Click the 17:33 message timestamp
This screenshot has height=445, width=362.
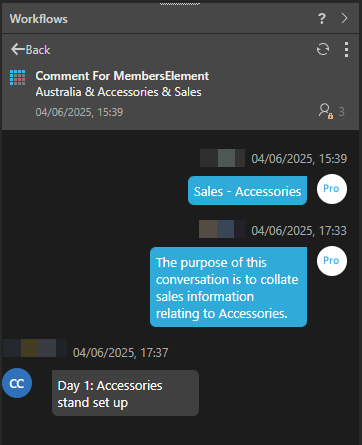point(299,231)
